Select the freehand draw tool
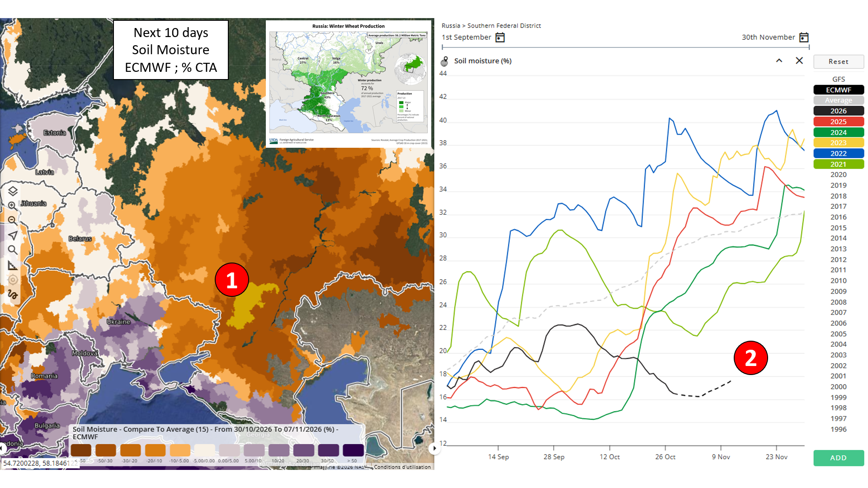 point(13,295)
